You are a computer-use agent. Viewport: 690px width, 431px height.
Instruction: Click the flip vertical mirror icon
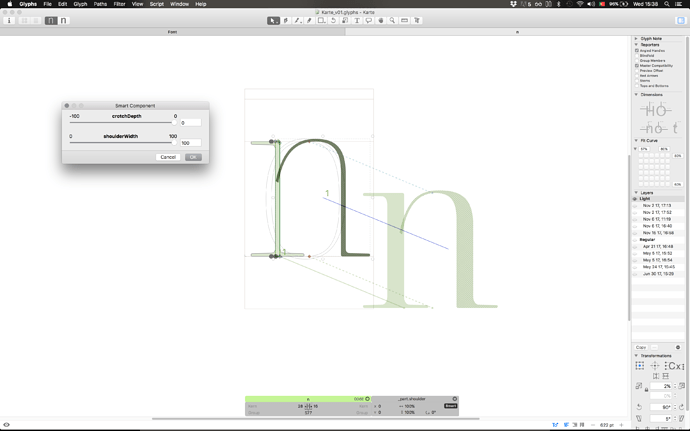pos(665,376)
